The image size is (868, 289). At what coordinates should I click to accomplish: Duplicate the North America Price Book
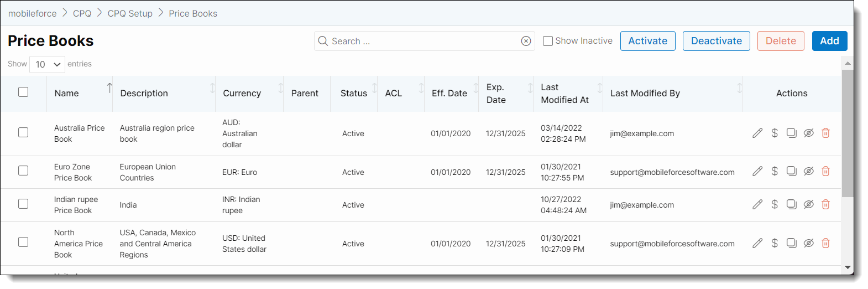point(792,243)
